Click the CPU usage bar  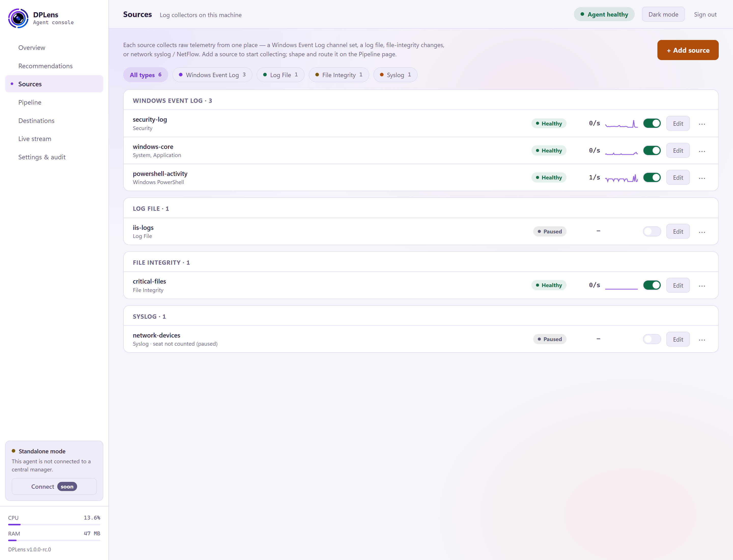pos(54,524)
